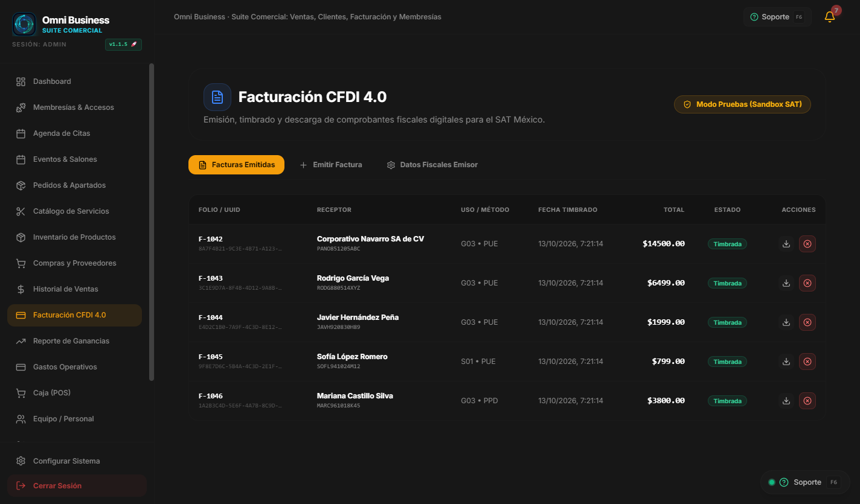Download invoice F-1044
This screenshot has height=504, width=860.
coord(786,322)
